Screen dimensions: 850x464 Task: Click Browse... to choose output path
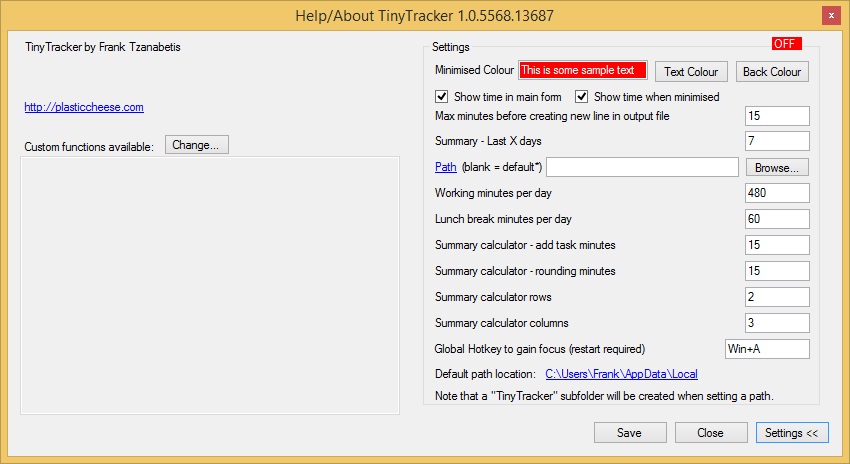click(777, 167)
